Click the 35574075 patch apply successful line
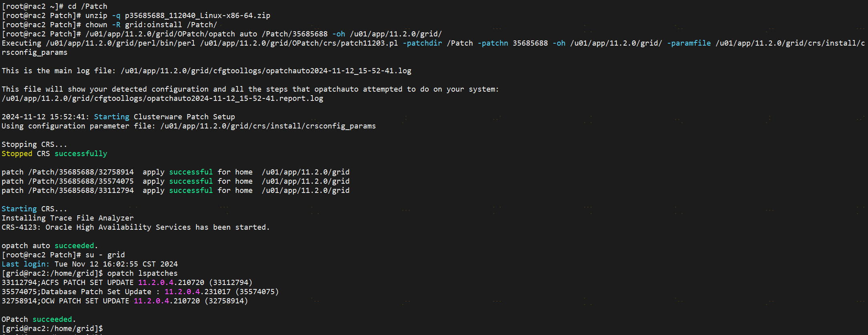 click(175, 181)
